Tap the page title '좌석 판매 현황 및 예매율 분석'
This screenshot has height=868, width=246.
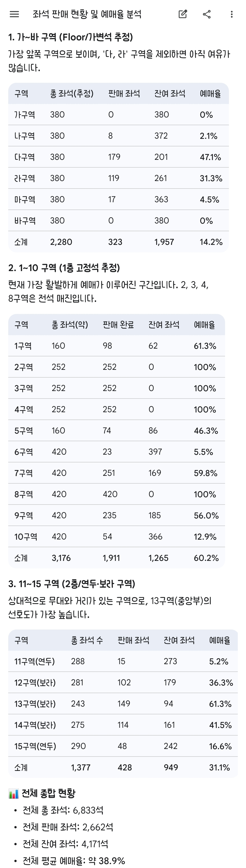click(87, 14)
